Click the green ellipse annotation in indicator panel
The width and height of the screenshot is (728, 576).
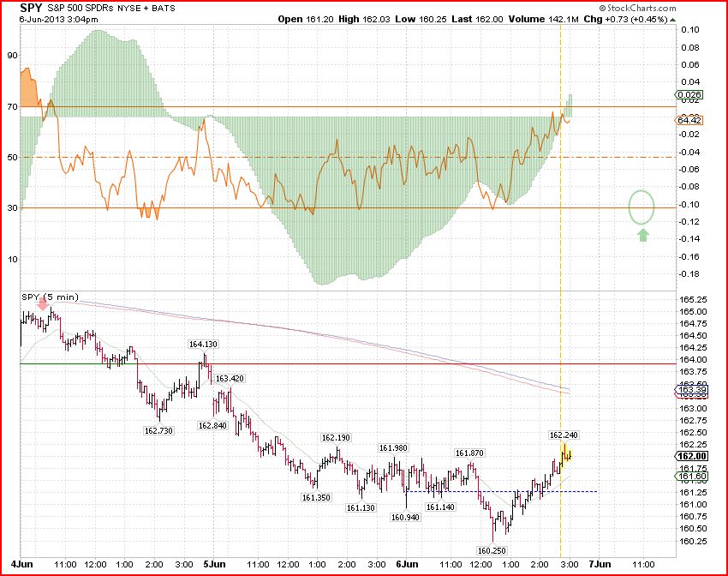(x=641, y=207)
